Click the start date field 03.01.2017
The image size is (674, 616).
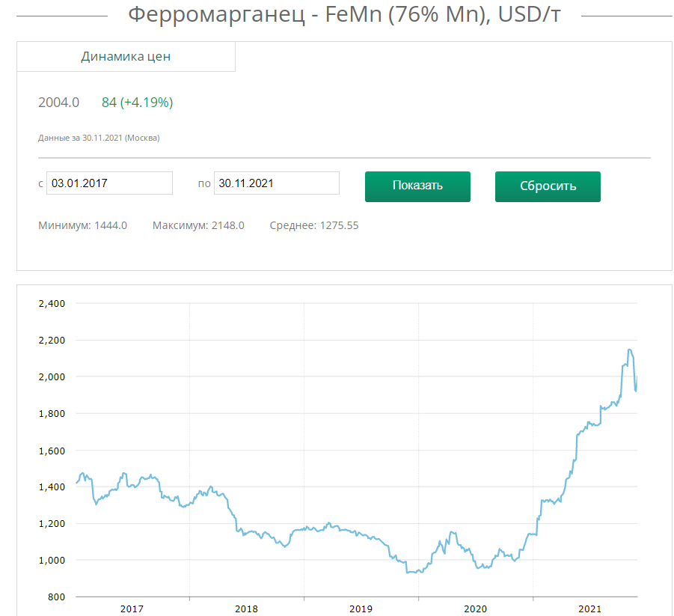click(x=109, y=183)
